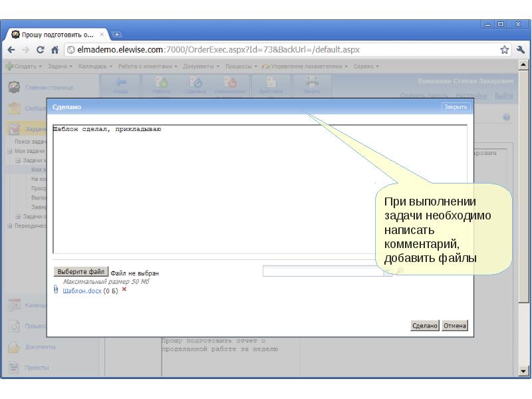
Task: Close the dialog via Закрыть
Action: pyautogui.click(x=456, y=107)
